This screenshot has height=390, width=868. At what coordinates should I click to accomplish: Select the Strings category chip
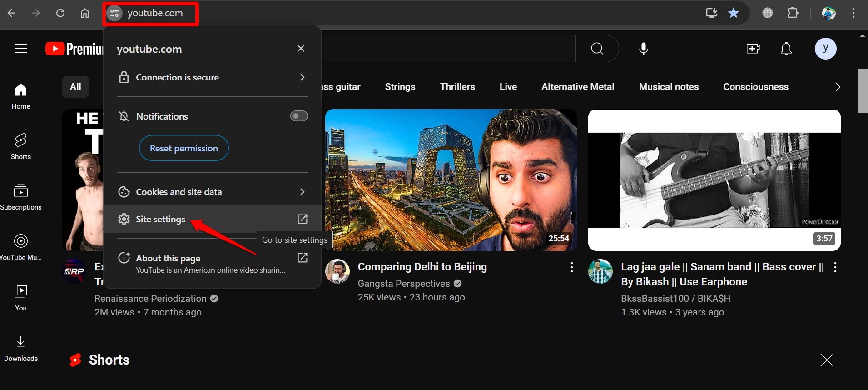pos(400,87)
